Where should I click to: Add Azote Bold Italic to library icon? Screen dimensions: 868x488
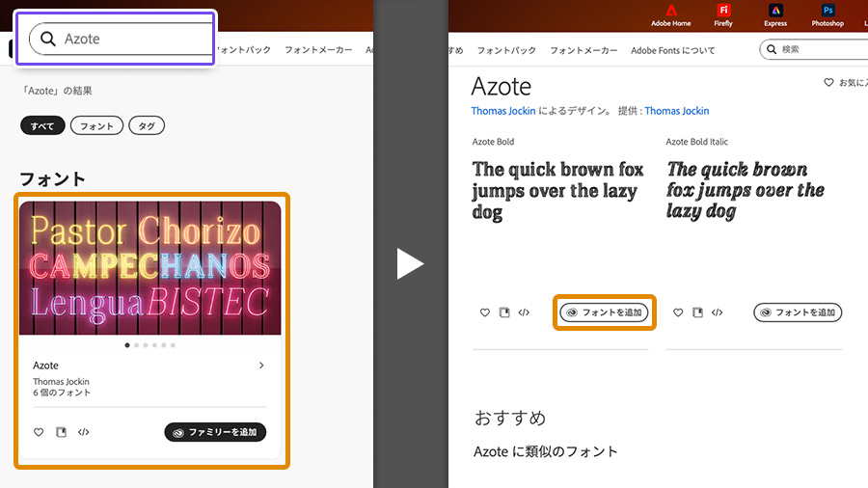(697, 312)
